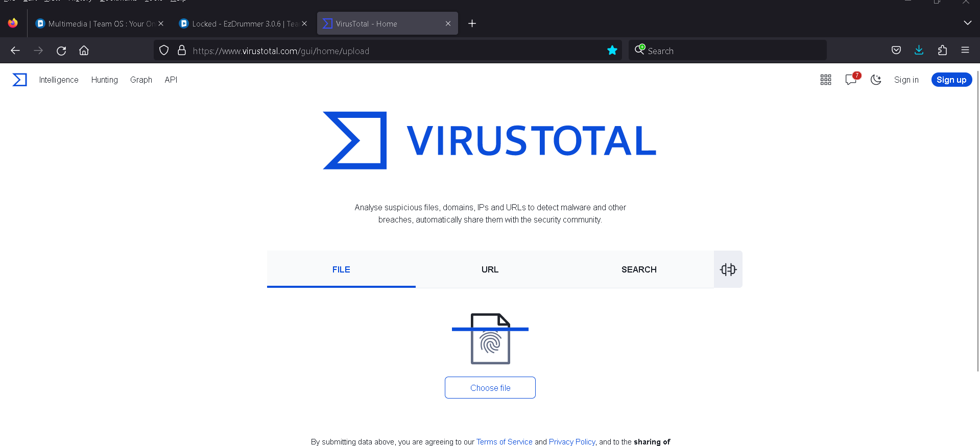The image size is (980, 446).
Task: Open the Privacy Policy link
Action: [x=572, y=442]
